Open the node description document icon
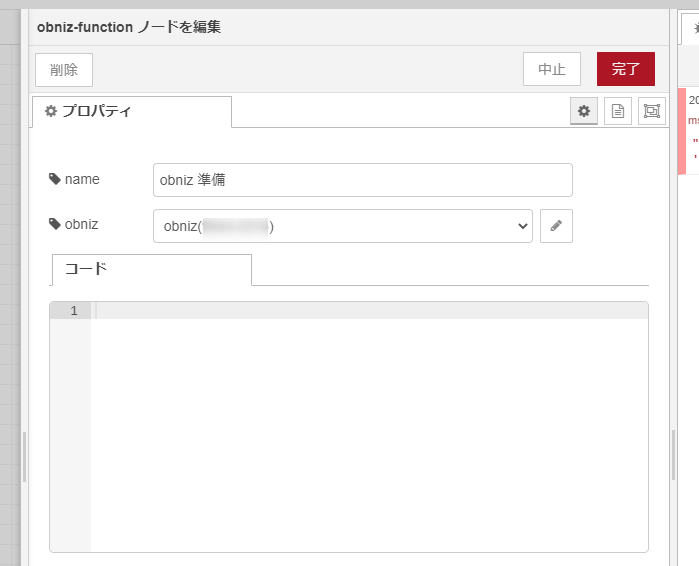The image size is (699, 566). (618, 112)
